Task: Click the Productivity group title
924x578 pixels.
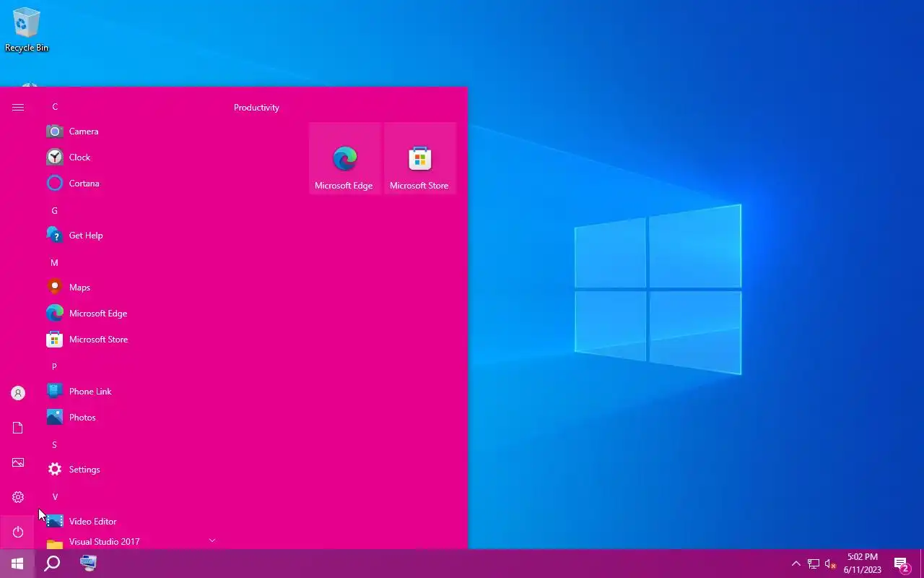Action: [x=256, y=108]
